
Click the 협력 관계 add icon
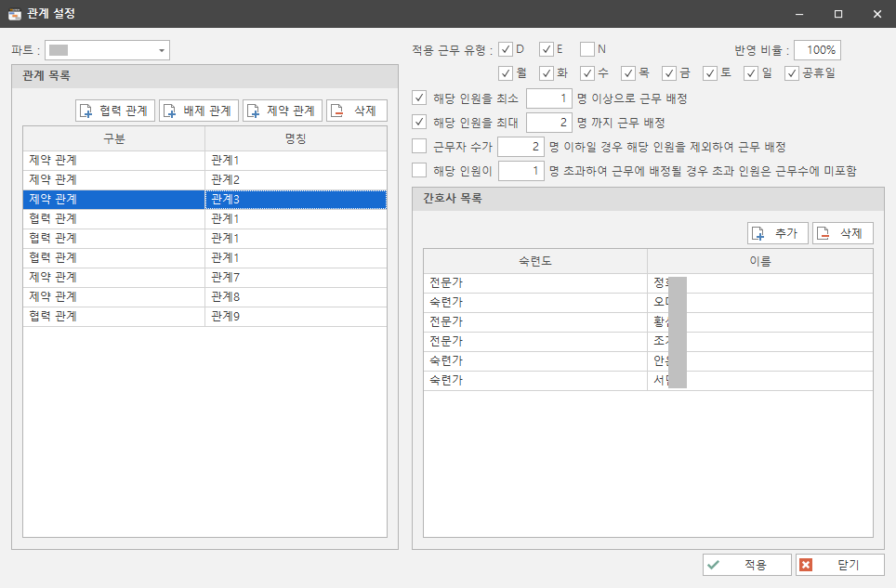(88, 109)
